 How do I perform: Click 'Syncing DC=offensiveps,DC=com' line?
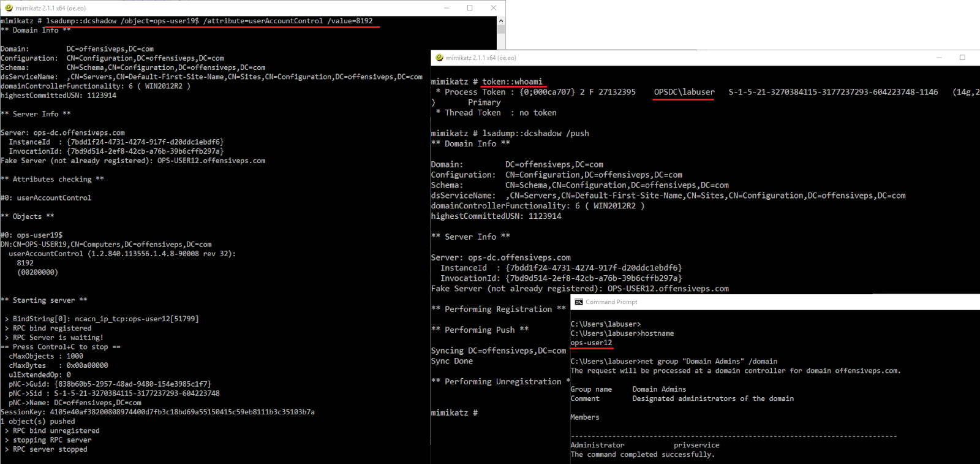coord(499,351)
